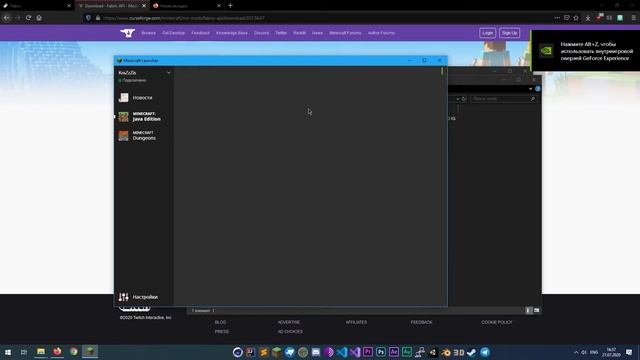This screenshot has width=640, height=360.
Task: Open Browse on the CurseForge navigation bar
Action: [149, 33]
